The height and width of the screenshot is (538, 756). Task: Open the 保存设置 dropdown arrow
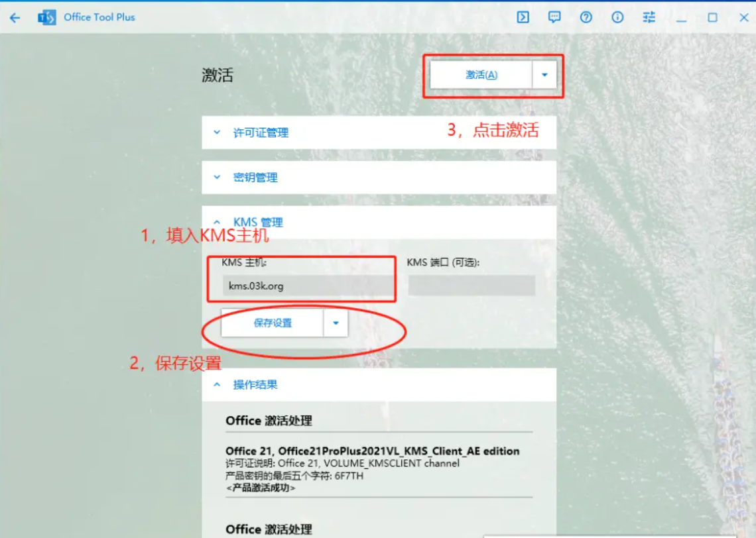tap(336, 323)
